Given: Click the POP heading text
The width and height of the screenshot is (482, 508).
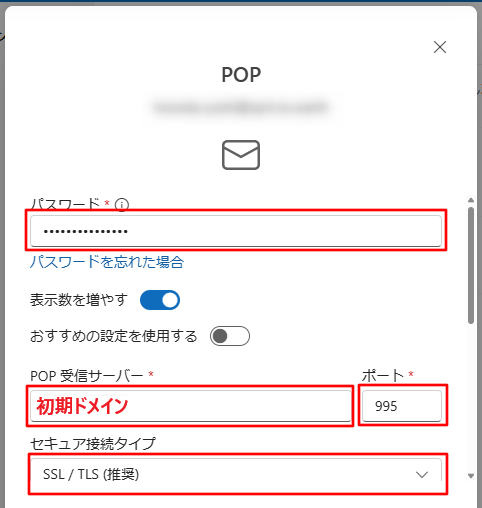Looking at the screenshot, I should click(241, 75).
